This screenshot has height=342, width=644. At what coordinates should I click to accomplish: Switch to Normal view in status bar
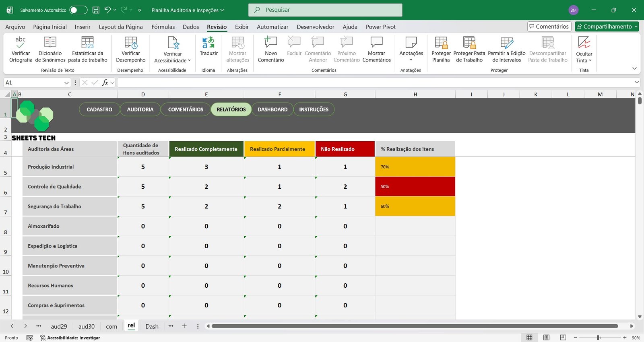coord(529,338)
